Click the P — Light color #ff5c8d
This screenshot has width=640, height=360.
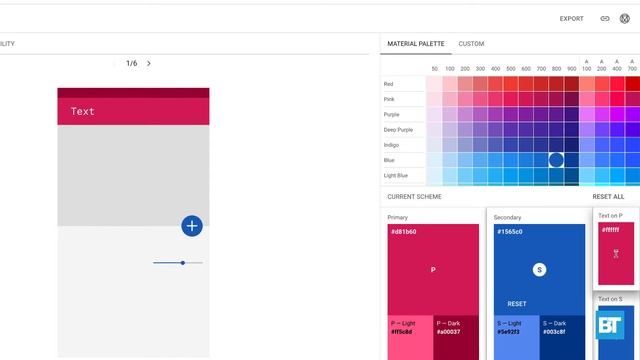pyautogui.click(x=410, y=338)
